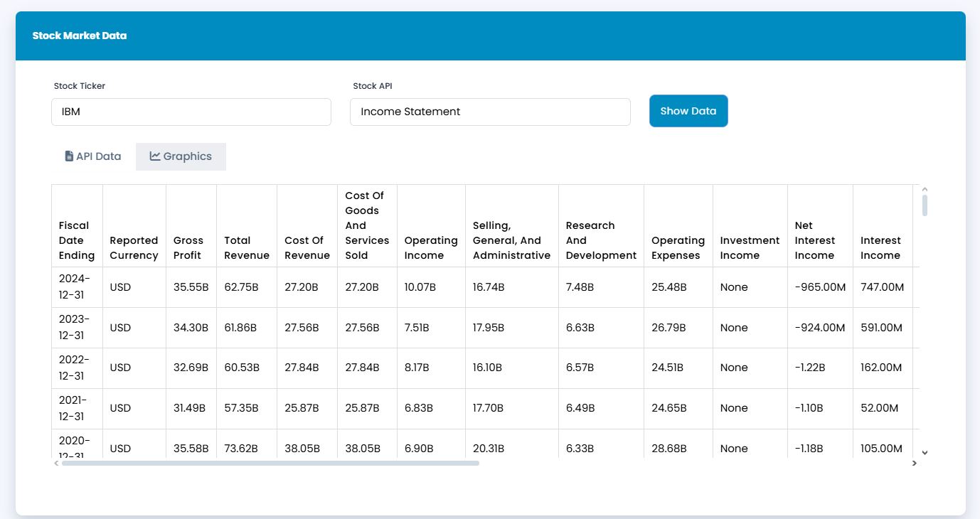Screen dimensions: 980x519
Task: Click the vertical scrollbar thumb beside table
Action: [x=925, y=205]
